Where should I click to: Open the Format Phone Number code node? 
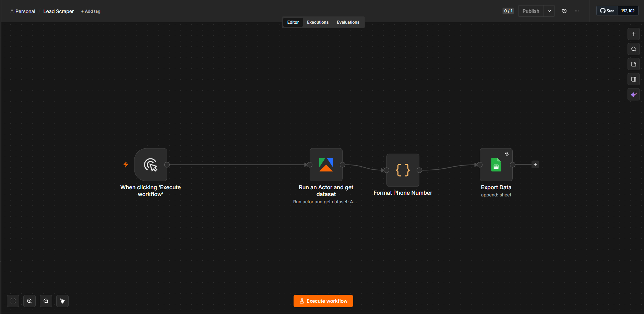[403, 170]
